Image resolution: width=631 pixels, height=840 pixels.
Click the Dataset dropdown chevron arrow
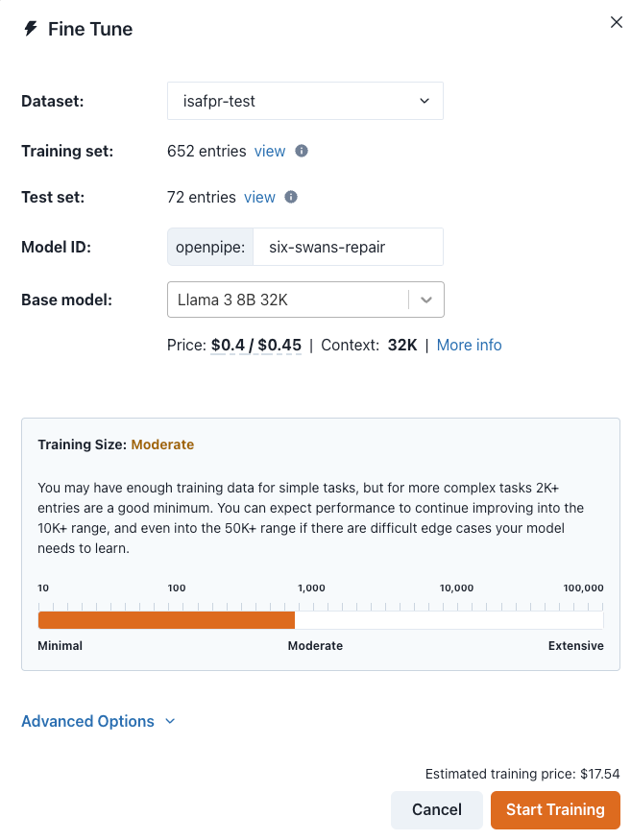click(x=425, y=101)
